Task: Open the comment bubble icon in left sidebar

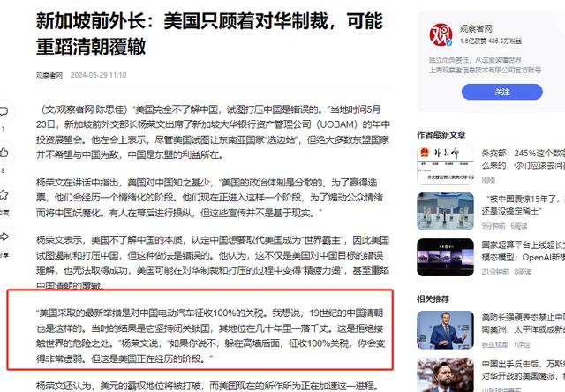Action: (4, 111)
